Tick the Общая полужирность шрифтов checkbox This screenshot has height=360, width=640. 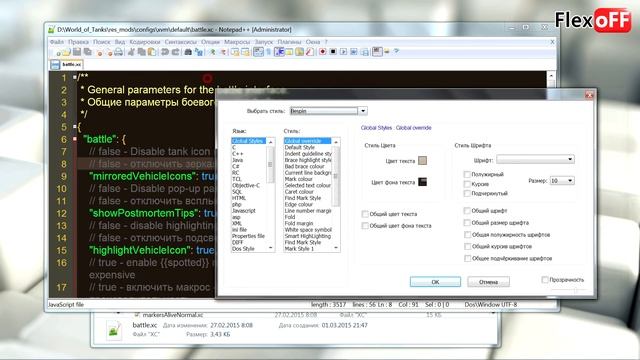click(467, 235)
